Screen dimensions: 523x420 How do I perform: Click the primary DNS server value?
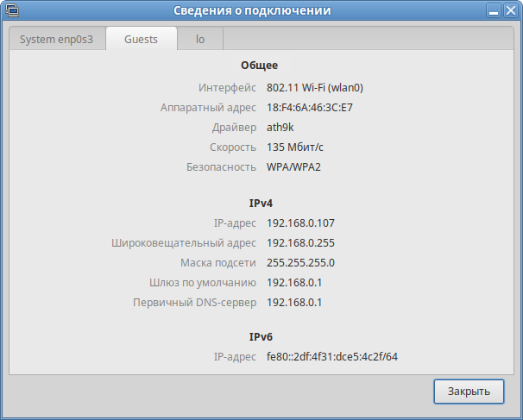pyautogui.click(x=294, y=303)
